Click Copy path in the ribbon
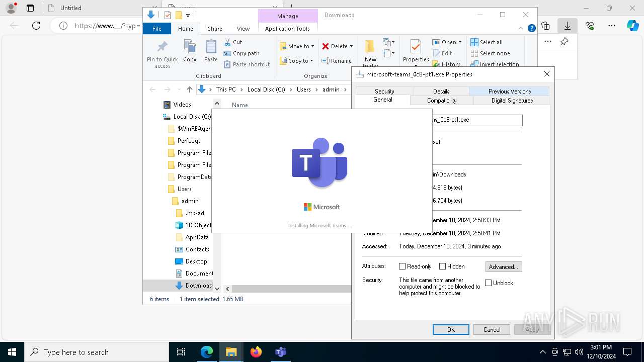This screenshot has height=362, width=644. click(x=242, y=53)
